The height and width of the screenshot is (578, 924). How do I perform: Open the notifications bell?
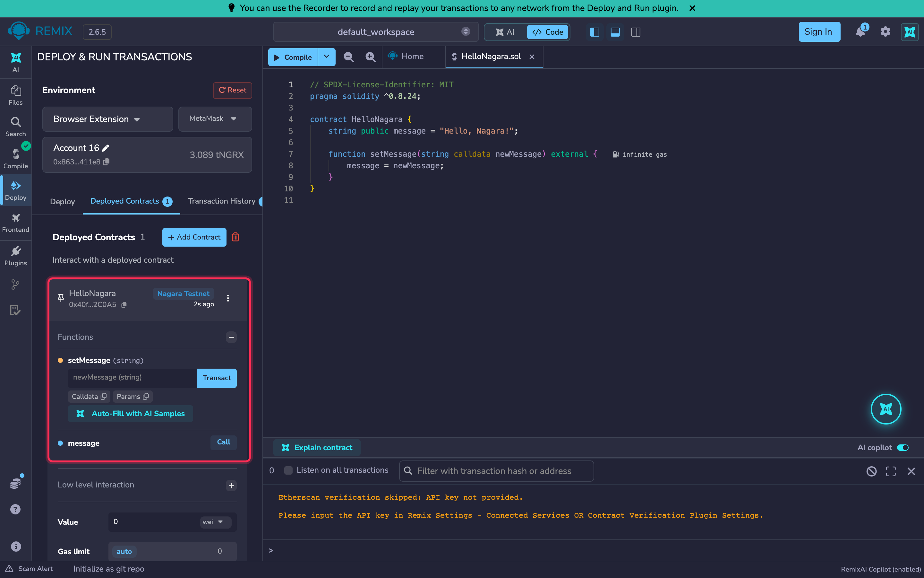click(860, 31)
